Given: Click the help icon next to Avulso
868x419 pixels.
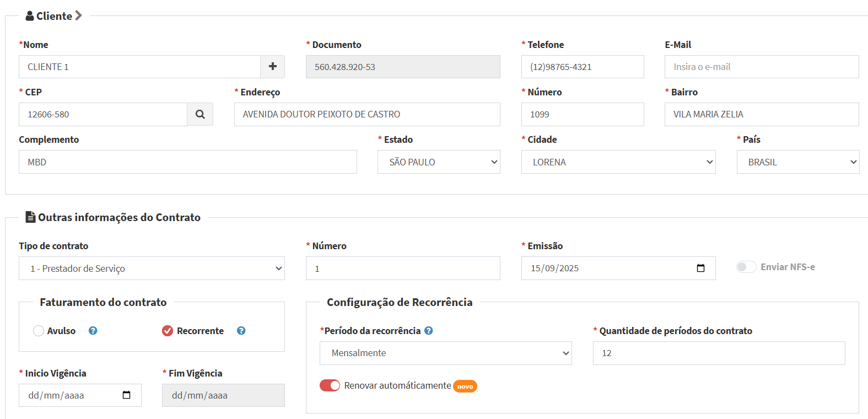Looking at the screenshot, I should (93, 331).
